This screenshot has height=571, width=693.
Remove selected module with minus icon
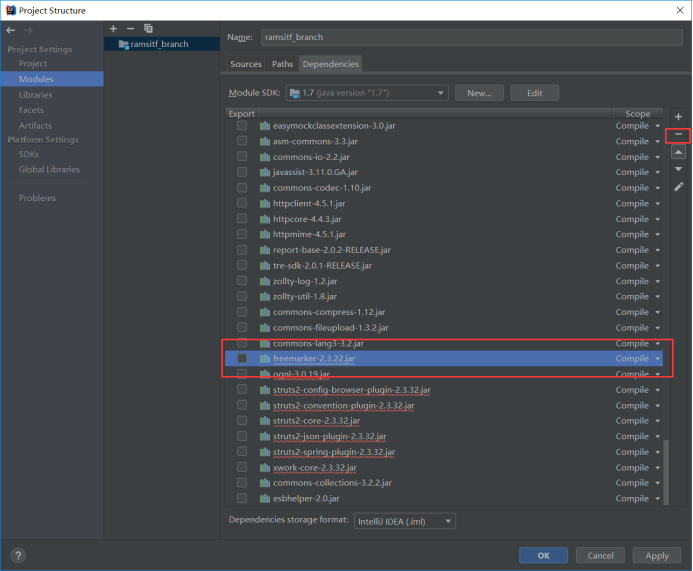(130, 29)
